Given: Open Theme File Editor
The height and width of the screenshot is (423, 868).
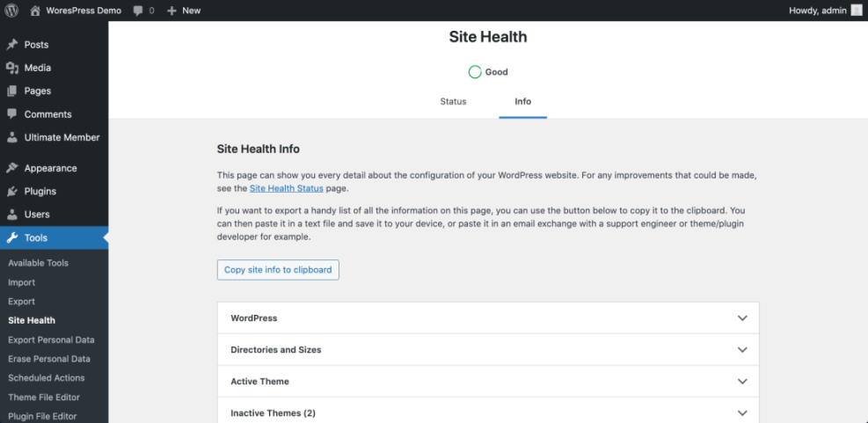Looking at the screenshot, I should click(44, 397).
